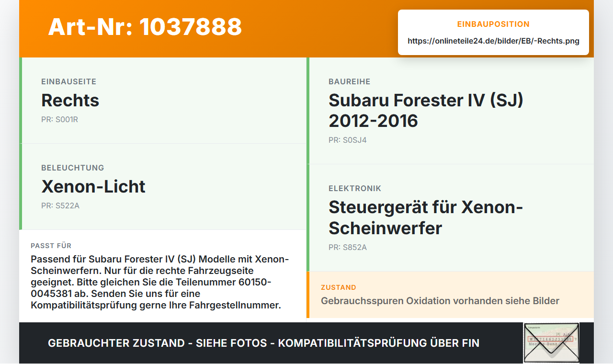
Task: Click the PASST FÜR label
Action: pos(51,246)
